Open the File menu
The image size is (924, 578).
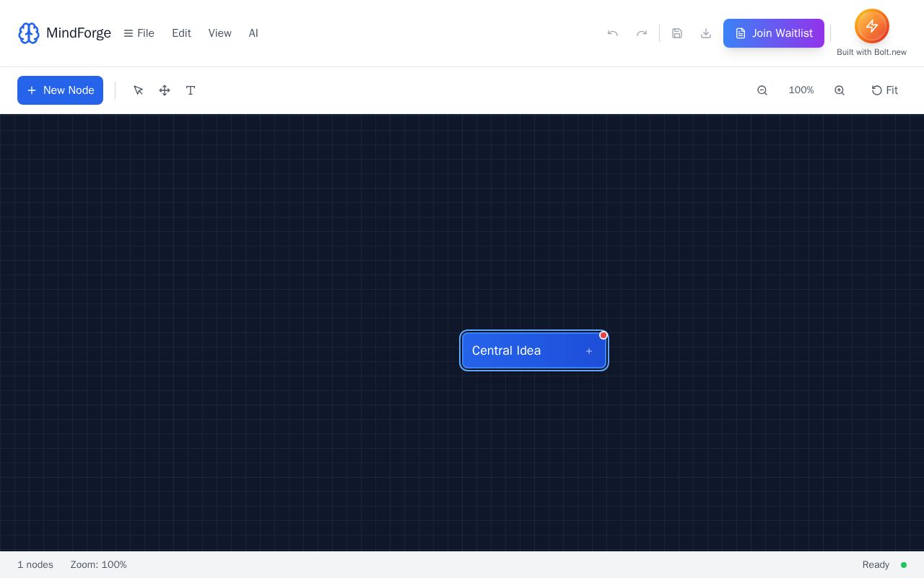[139, 33]
